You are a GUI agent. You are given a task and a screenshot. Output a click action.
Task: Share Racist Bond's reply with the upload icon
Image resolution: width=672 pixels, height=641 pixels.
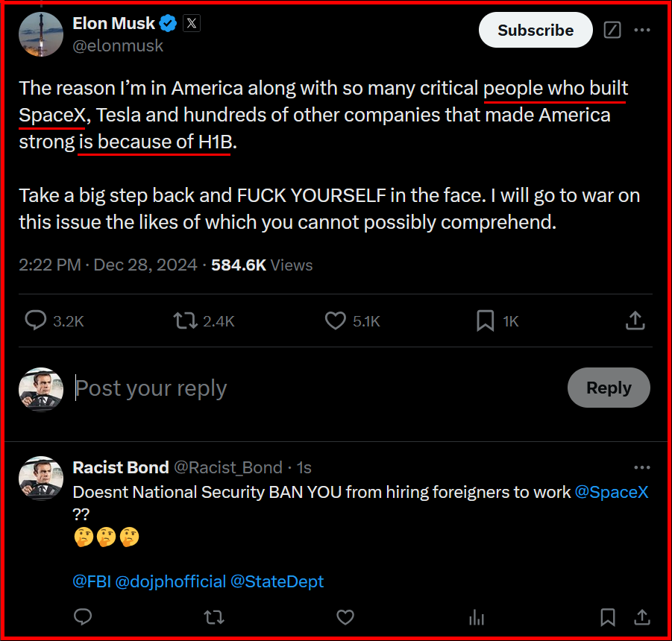[x=641, y=617]
